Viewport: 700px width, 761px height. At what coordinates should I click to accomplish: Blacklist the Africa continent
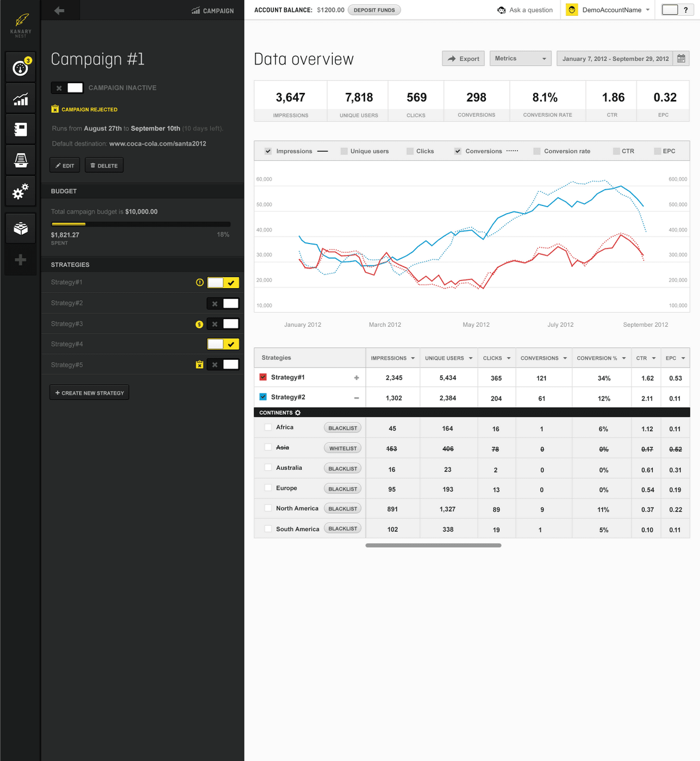click(343, 428)
